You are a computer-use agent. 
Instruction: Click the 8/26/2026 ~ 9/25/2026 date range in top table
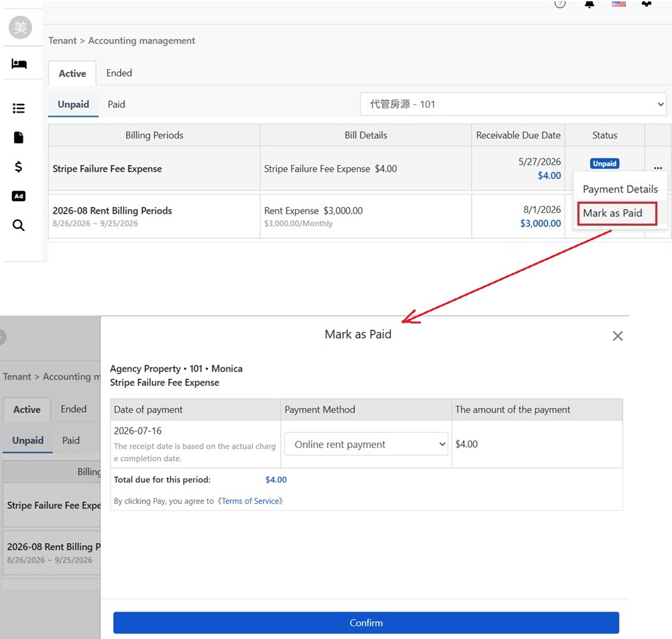click(x=95, y=223)
